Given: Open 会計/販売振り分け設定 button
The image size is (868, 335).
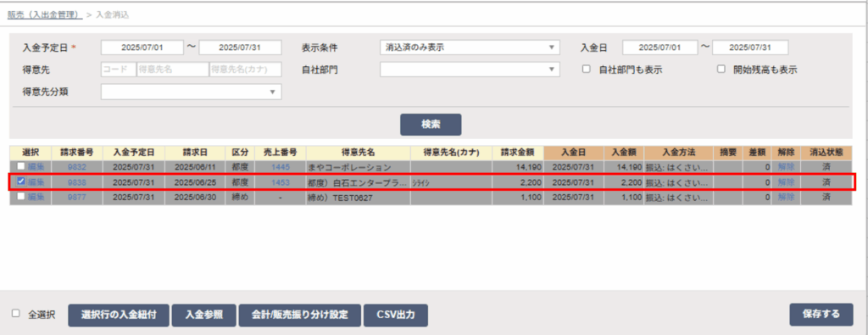Looking at the screenshot, I should (299, 315).
